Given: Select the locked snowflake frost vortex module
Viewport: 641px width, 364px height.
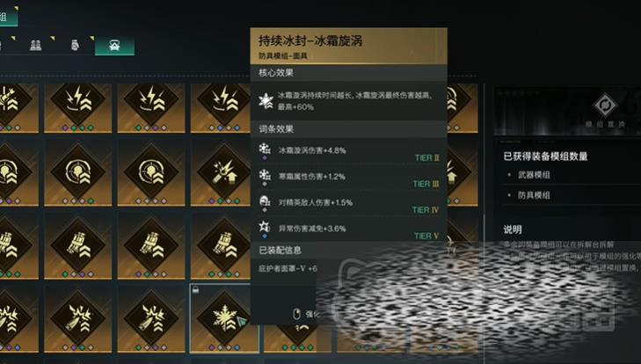Looking at the screenshot, I should 224,318.
